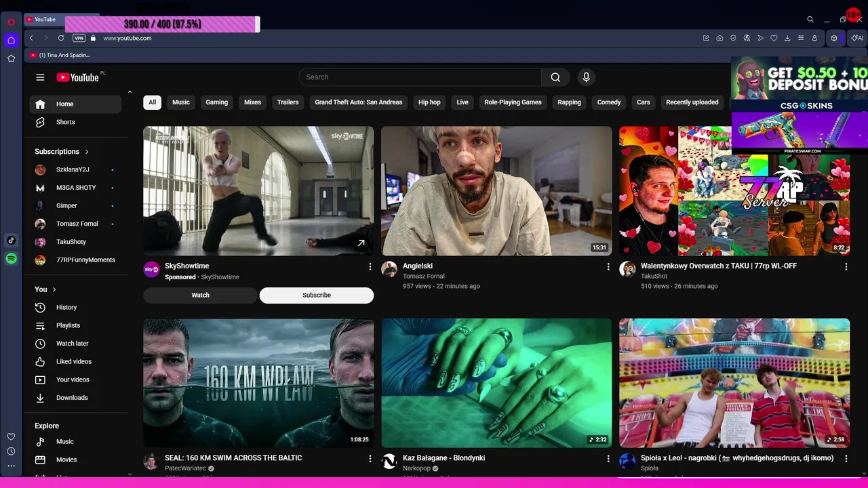The height and width of the screenshot is (488, 868).
Task: Open Tomasz Fornal channel under Angielski
Action: tap(424, 277)
